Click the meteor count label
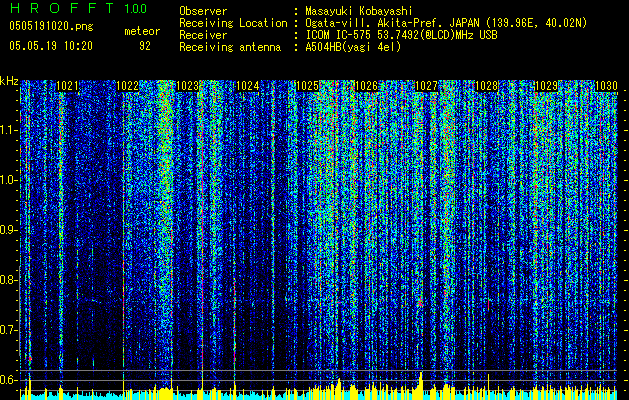The height and width of the screenshot is (400, 629). [142, 31]
